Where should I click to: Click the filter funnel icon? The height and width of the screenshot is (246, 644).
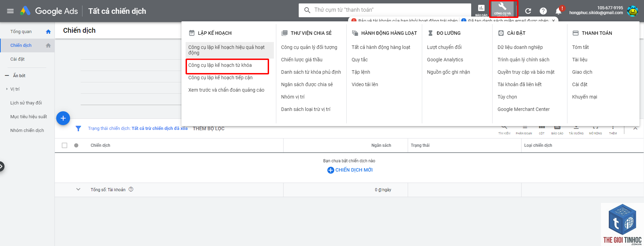coord(78,129)
